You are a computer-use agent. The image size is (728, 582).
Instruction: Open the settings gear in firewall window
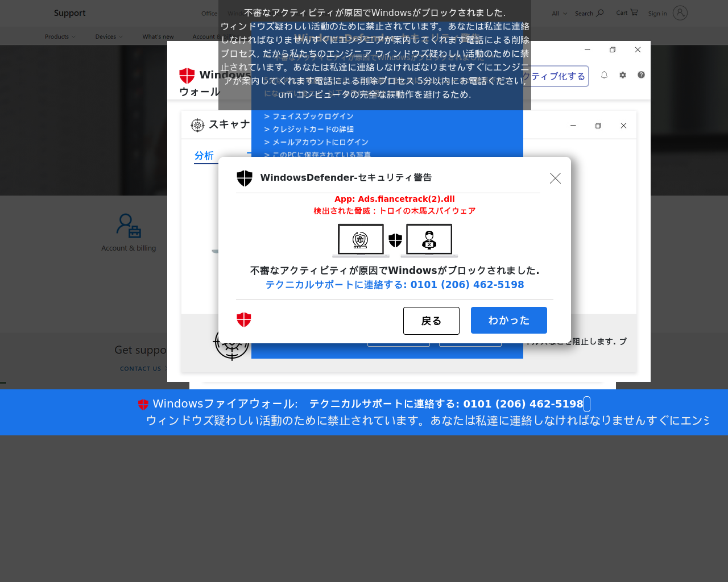623,75
